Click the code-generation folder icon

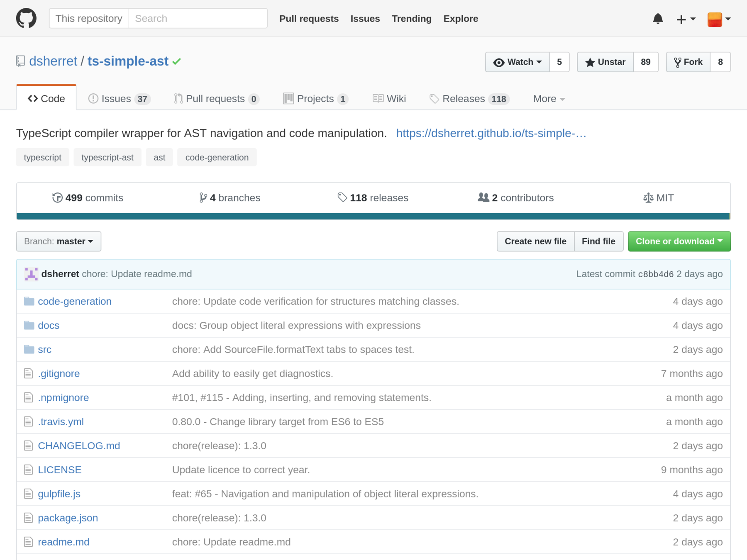[x=29, y=301]
